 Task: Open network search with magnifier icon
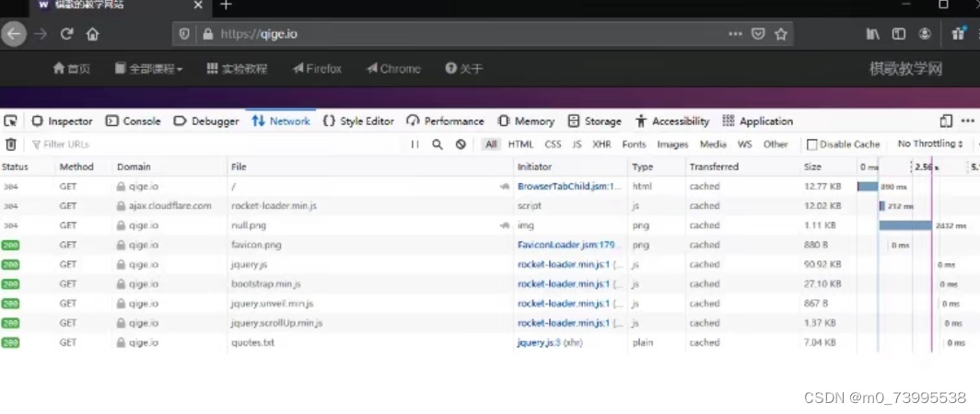point(437,144)
